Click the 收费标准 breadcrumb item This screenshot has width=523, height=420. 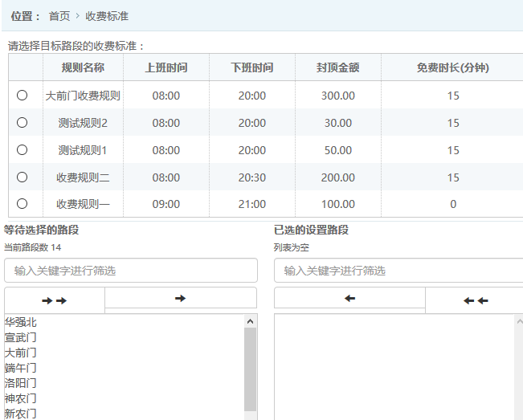(x=107, y=16)
